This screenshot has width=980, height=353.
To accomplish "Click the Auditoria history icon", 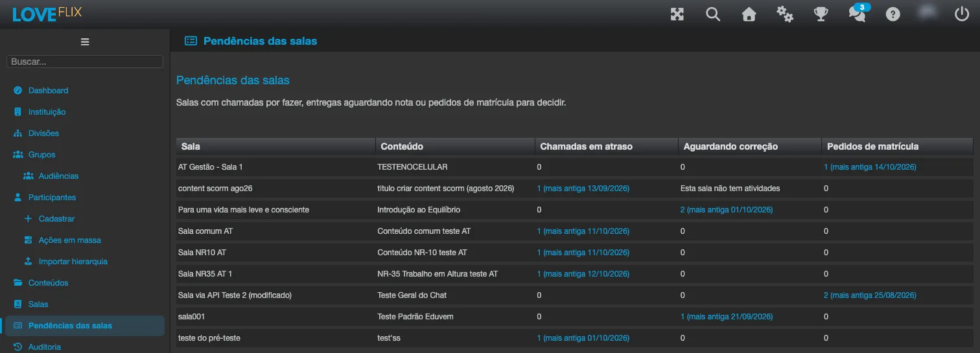I will 18,347.
